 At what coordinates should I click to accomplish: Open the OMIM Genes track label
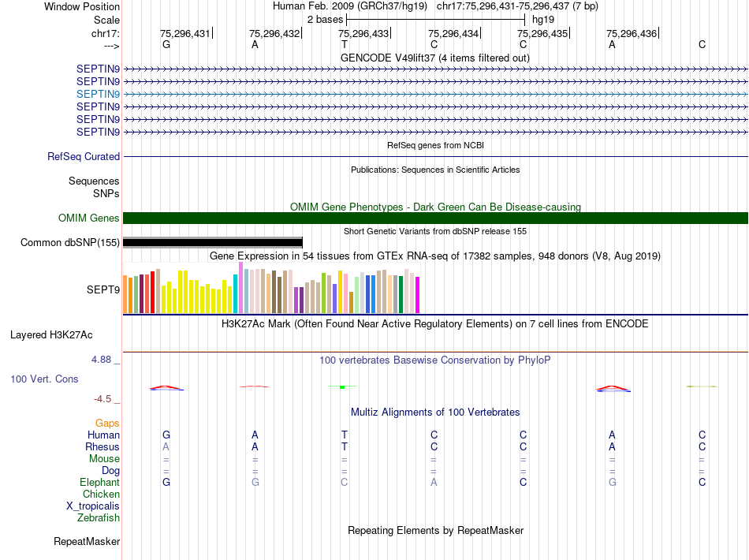coord(89,218)
